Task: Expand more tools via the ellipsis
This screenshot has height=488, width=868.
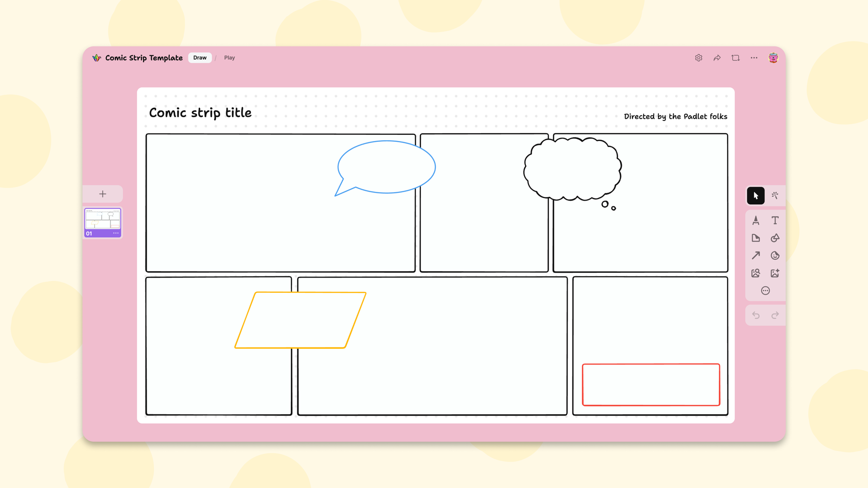Action: 765,290
